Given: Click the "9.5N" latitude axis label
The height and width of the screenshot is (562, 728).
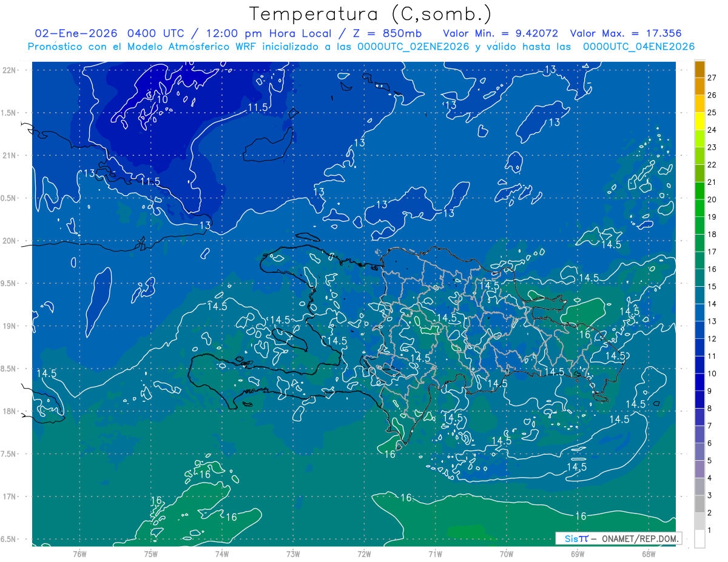Looking at the screenshot, I should 9,283.
